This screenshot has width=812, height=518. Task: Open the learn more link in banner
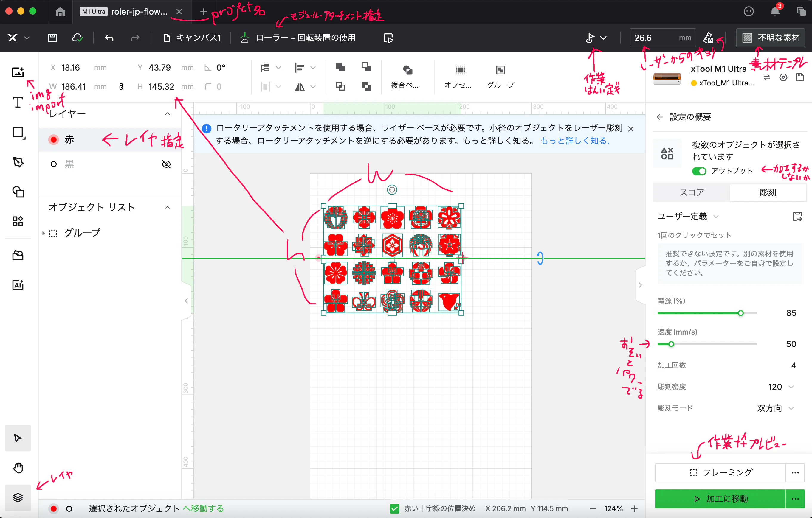pos(575,141)
